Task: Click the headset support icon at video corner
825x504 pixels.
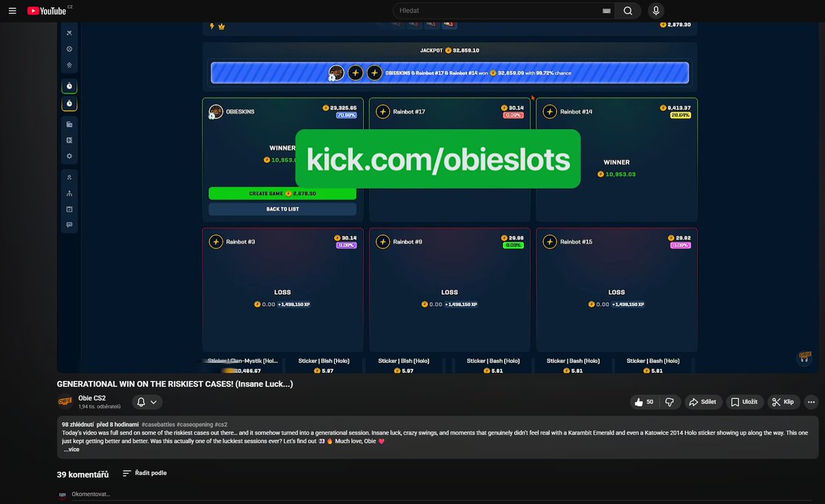Action: click(804, 358)
